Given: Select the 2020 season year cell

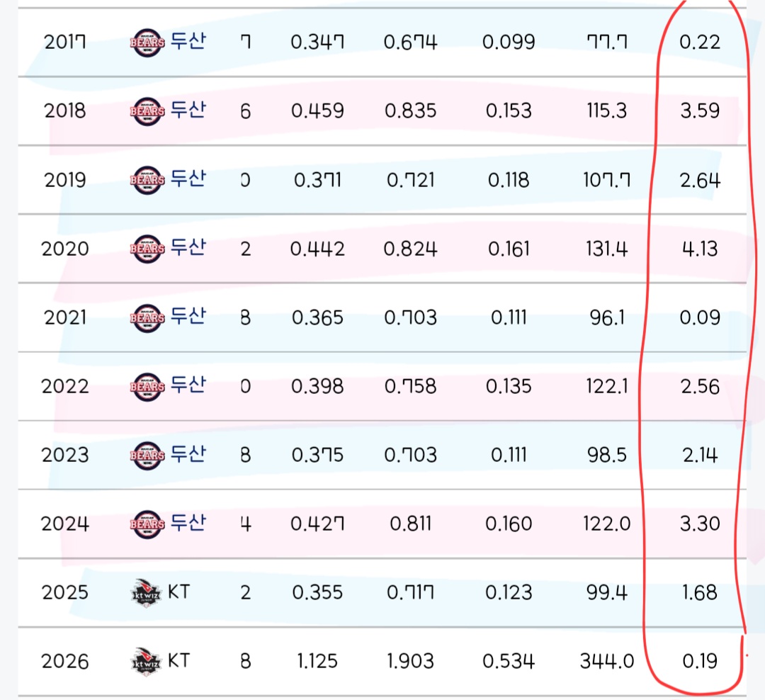Looking at the screenshot, I should pyautogui.click(x=65, y=249).
